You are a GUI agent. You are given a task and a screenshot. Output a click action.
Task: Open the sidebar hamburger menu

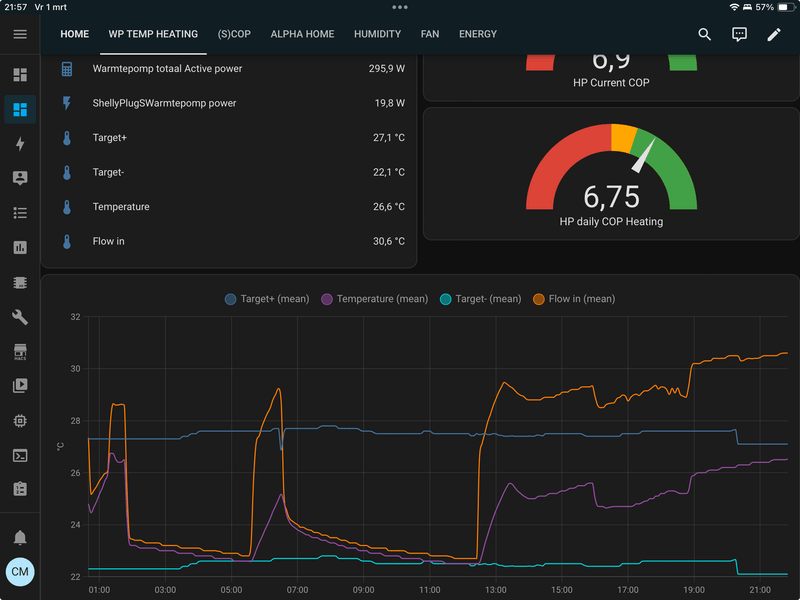20,34
